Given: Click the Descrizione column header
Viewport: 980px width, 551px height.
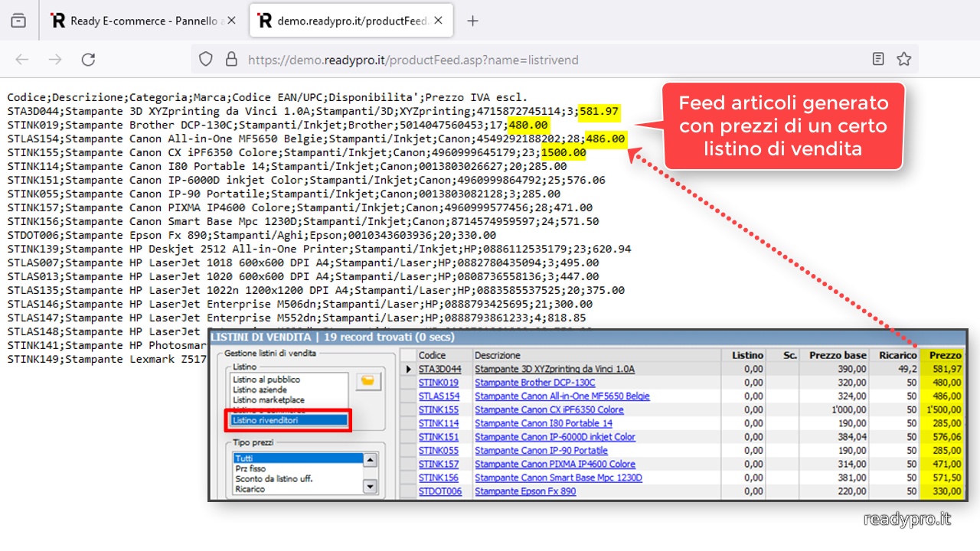Looking at the screenshot, I should point(596,355).
